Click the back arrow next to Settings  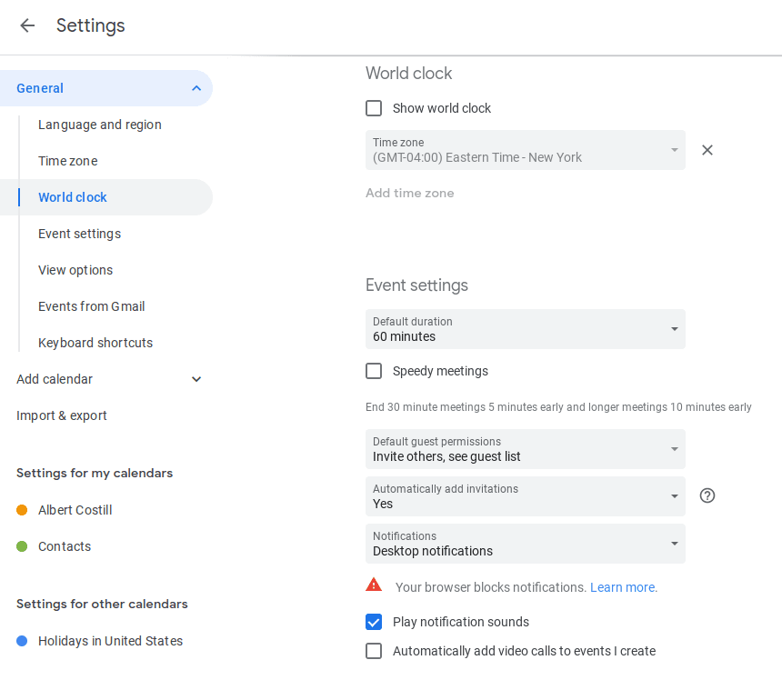pos(27,25)
